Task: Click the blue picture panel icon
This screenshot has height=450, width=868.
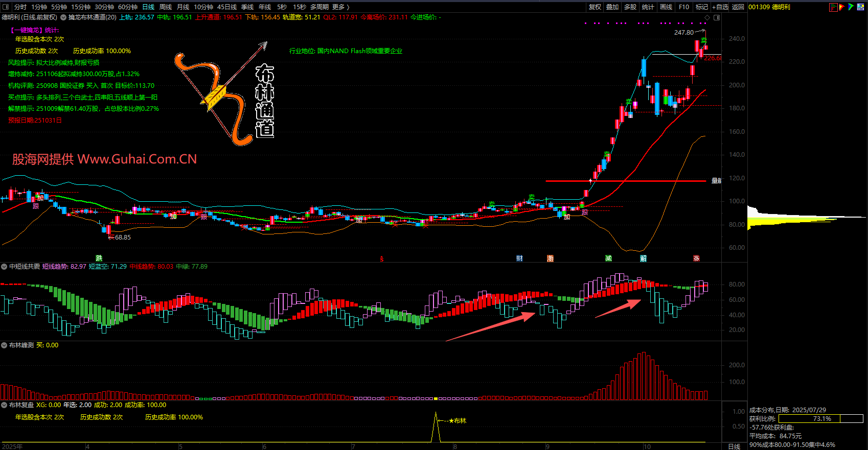Action: pyautogui.click(x=860, y=7)
